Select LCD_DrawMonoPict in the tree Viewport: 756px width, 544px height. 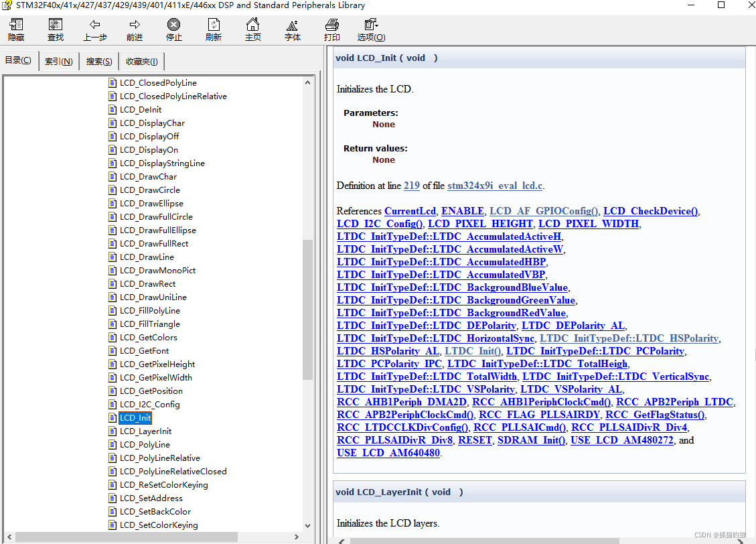(x=157, y=271)
